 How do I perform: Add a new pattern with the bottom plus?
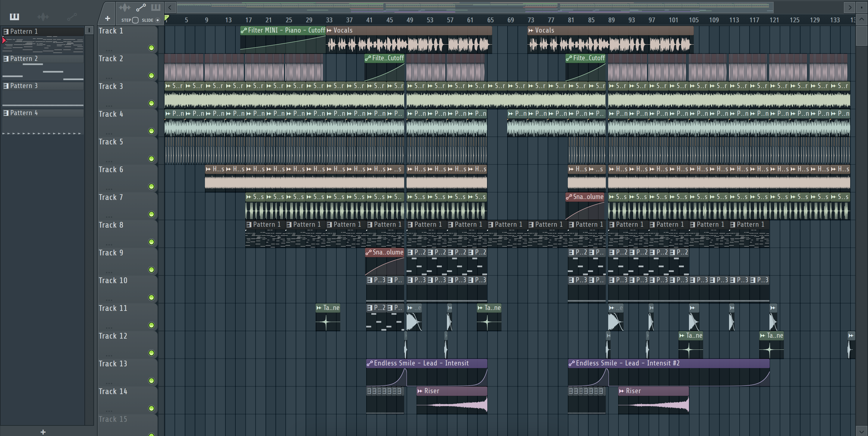pyautogui.click(x=43, y=431)
